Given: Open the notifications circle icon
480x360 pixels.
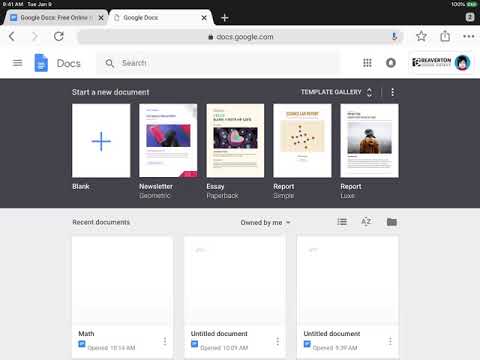Looking at the screenshot, I should [391, 63].
